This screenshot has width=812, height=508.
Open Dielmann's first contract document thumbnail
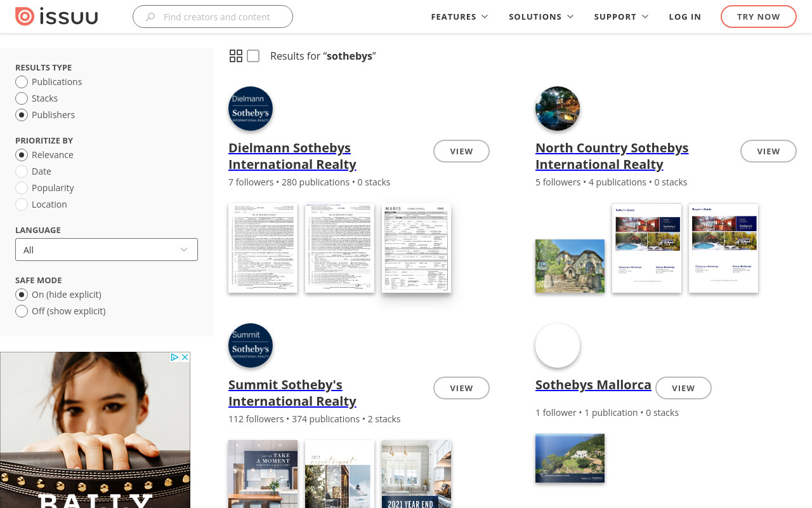tap(263, 248)
